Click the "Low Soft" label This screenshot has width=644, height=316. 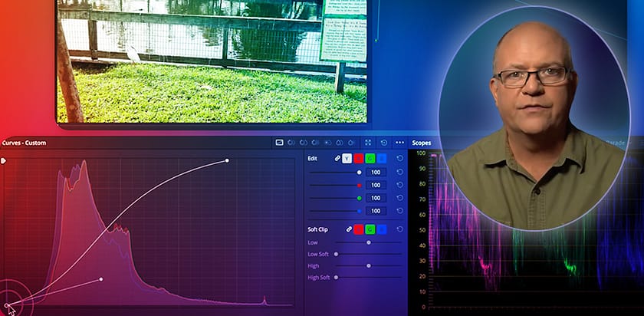point(318,255)
